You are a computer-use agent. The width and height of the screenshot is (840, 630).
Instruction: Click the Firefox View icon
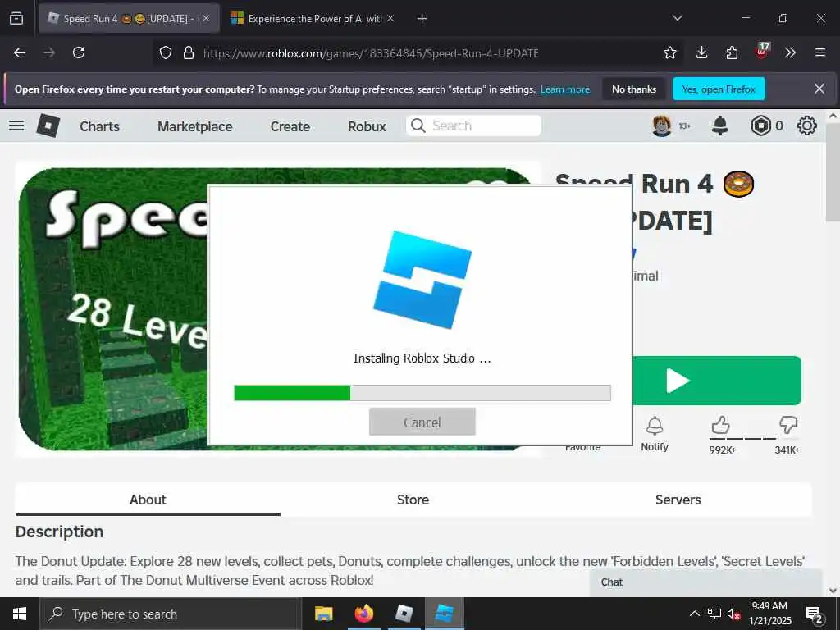point(16,18)
